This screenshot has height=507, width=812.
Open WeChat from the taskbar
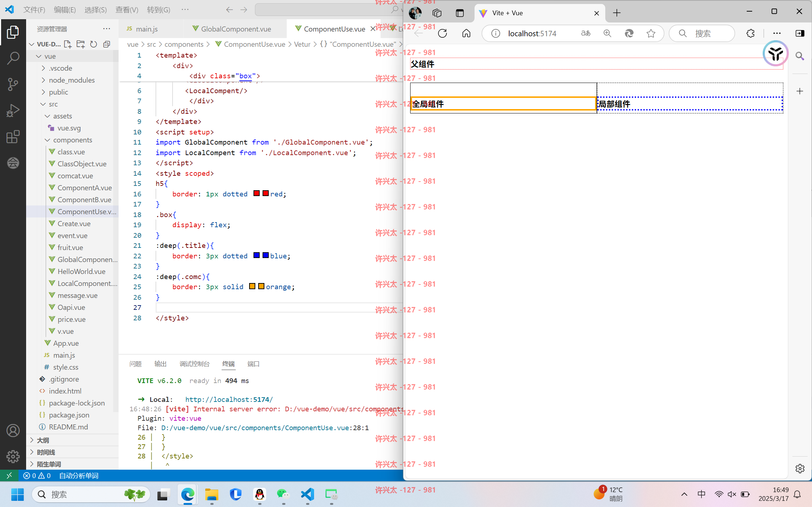(283, 494)
